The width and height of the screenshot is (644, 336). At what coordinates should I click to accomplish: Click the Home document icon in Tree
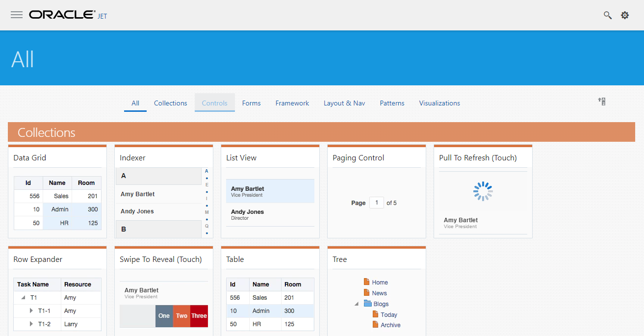pos(366,282)
